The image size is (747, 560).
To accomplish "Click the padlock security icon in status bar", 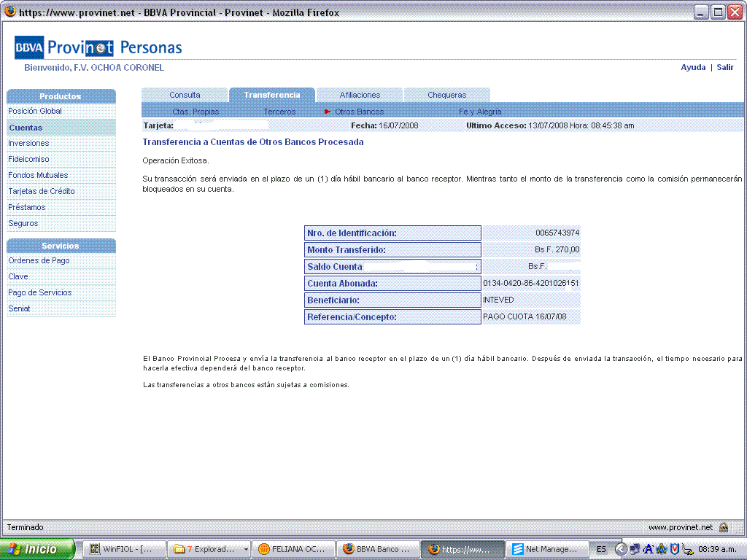I will 724,527.
